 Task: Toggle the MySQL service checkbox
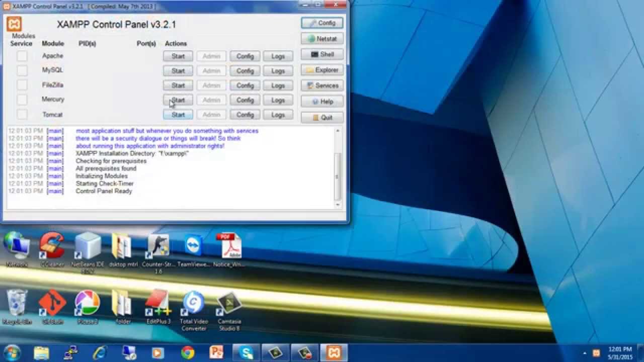[x=22, y=70]
